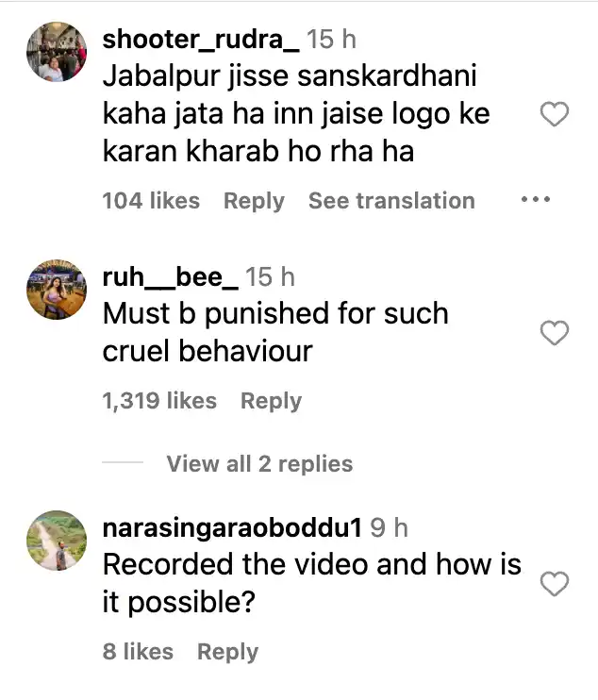
Task: Expand View all 2 replies
Action: tap(259, 463)
